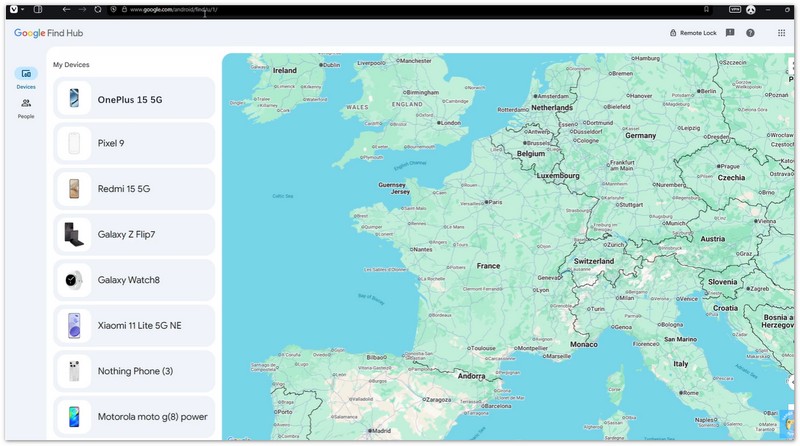Viewport: 800px width, 446px height.
Task: Click the Vienna label on the map
Action: pyautogui.click(x=765, y=221)
